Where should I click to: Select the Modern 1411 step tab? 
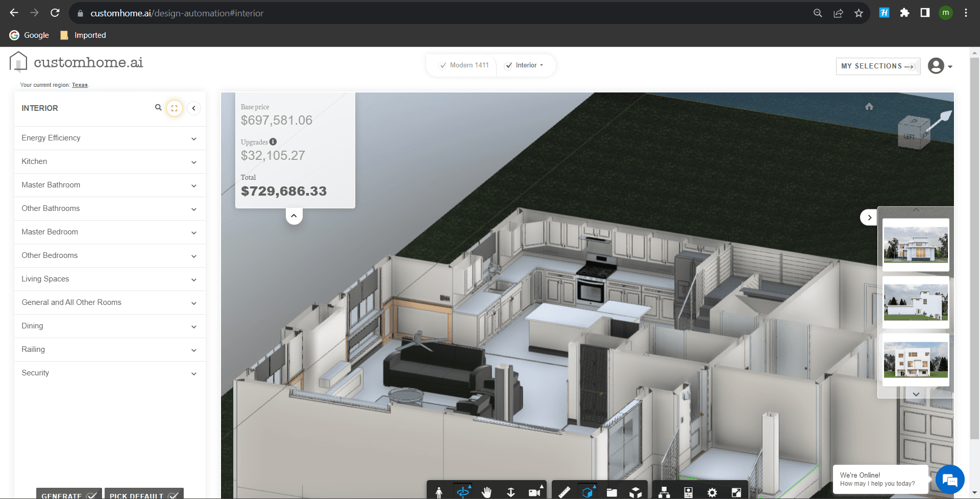pos(464,65)
